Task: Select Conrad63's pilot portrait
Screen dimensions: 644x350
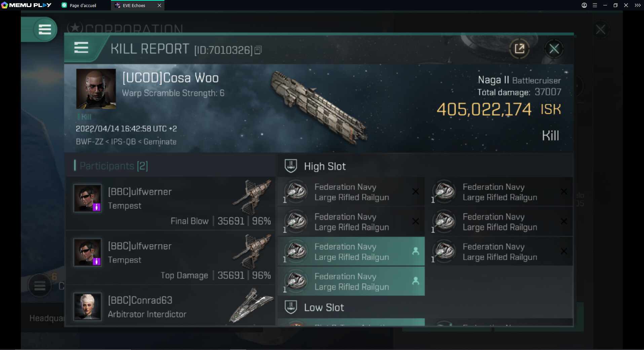Action: click(x=87, y=306)
